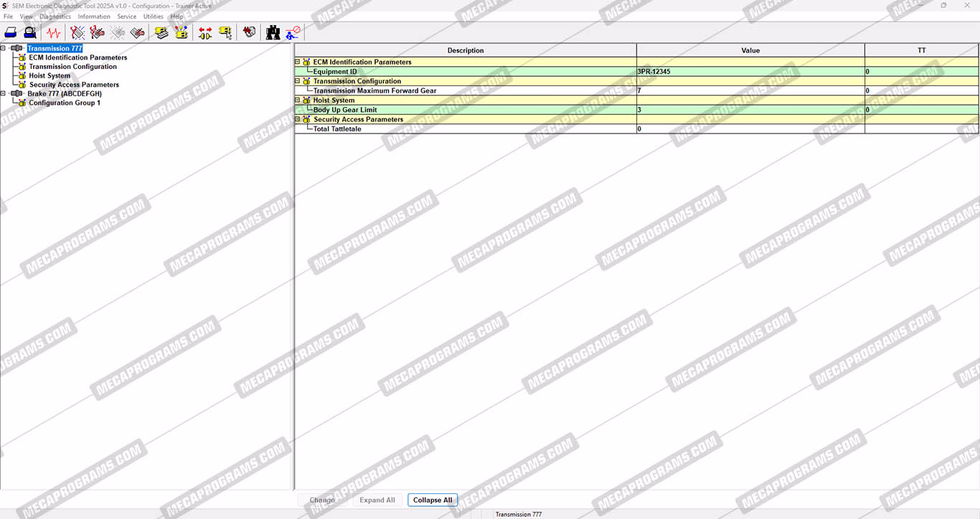Click the Total Tattletale value 0
The image size is (980, 519).
point(639,129)
